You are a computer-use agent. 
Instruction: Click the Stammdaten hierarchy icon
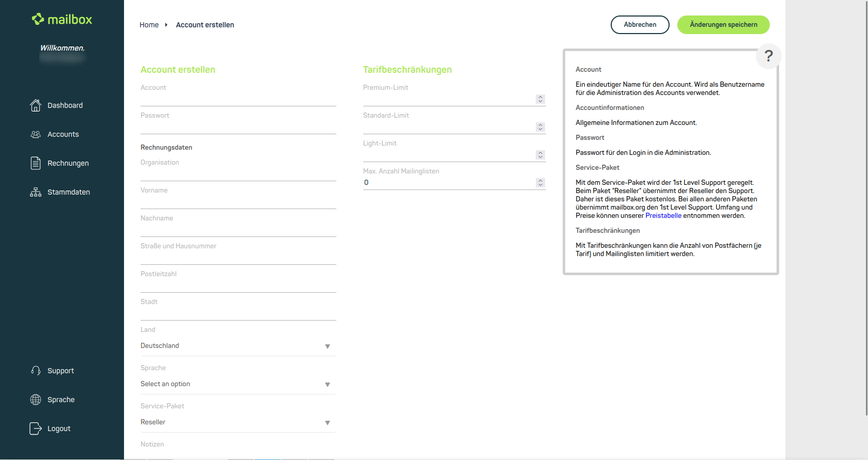tap(36, 192)
